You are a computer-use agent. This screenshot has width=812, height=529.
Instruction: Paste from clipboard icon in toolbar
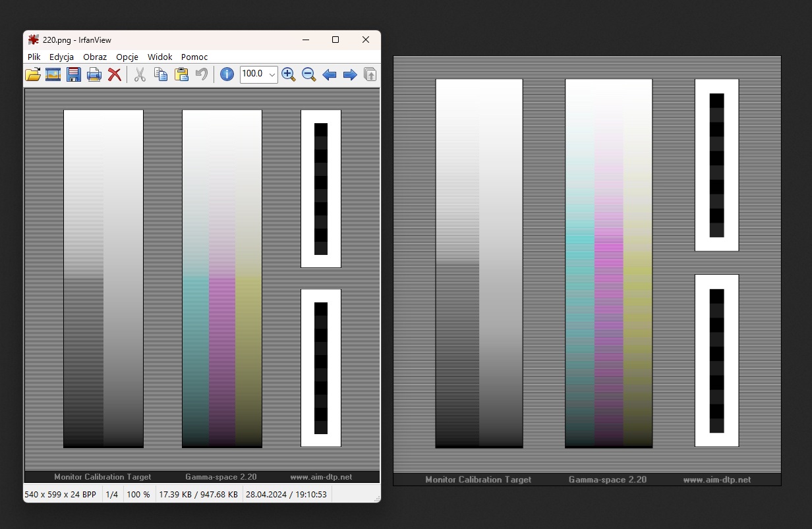coord(181,74)
